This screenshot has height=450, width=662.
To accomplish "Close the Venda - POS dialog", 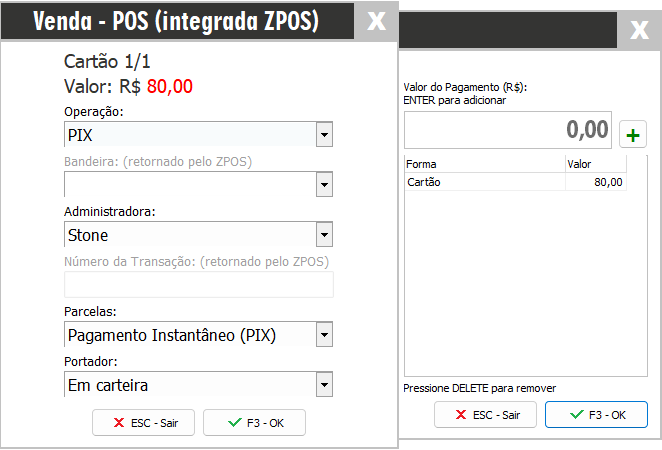I will tap(376, 21).
